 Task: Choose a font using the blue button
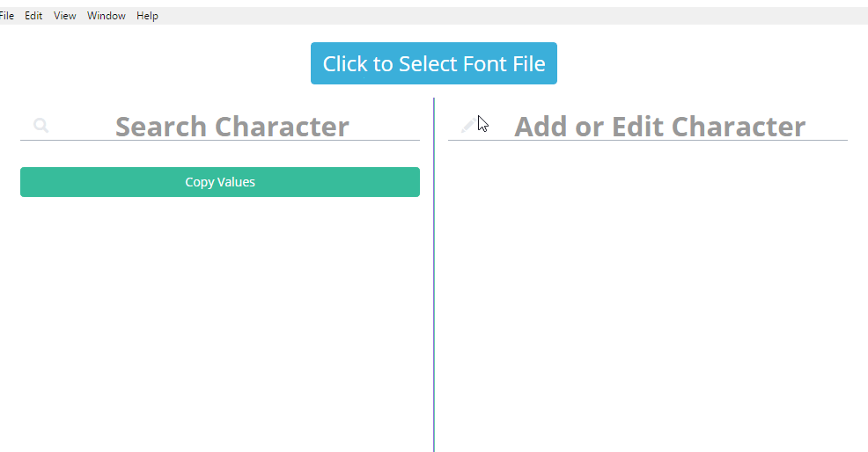point(434,63)
